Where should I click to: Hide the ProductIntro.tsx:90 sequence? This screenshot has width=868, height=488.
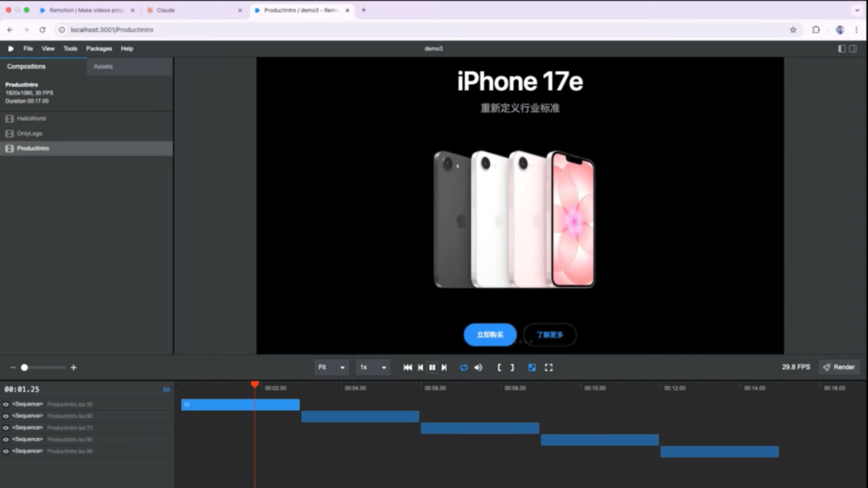point(6,451)
